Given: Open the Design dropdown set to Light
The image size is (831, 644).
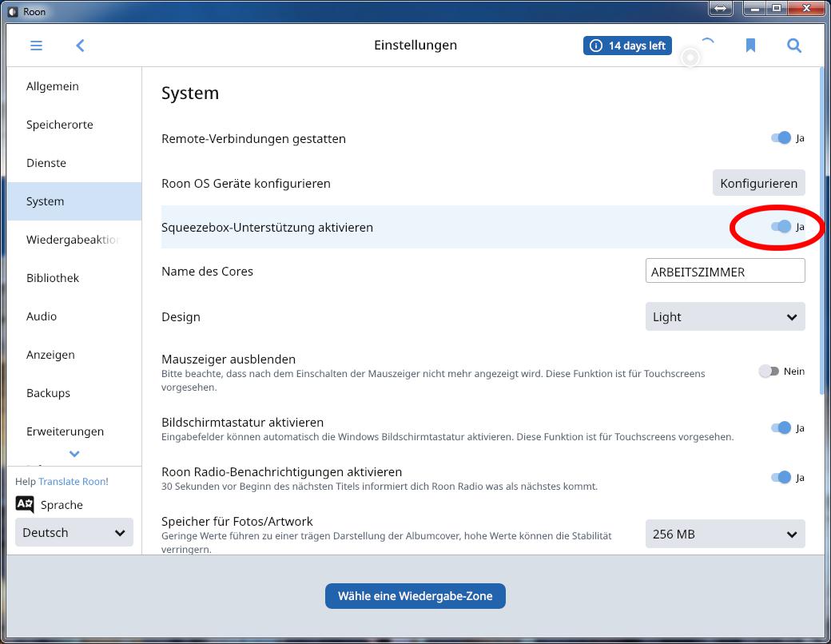Looking at the screenshot, I should click(x=725, y=316).
